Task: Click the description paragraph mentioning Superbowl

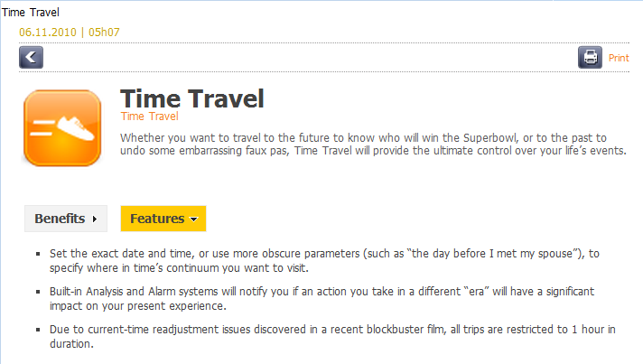Action: tap(373, 145)
